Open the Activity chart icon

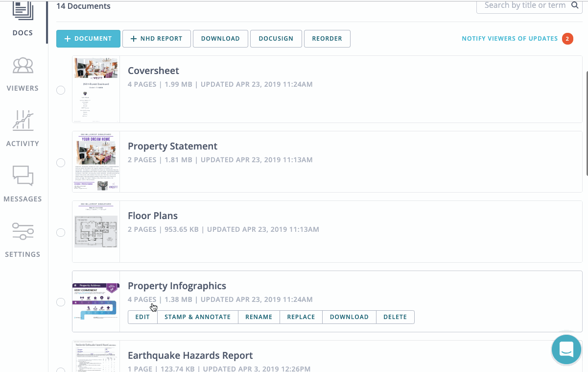click(x=23, y=121)
